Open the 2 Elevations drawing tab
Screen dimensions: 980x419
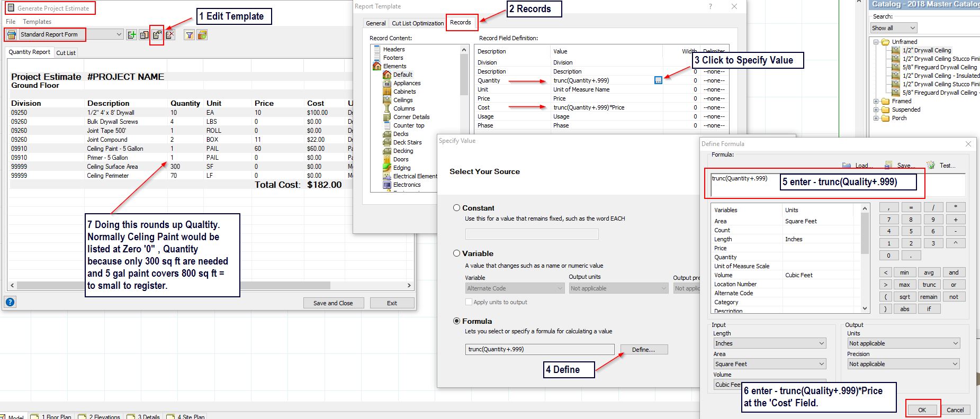coord(99,416)
